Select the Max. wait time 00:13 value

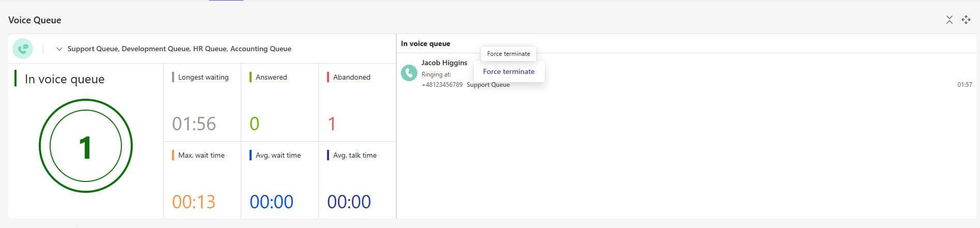tap(194, 202)
